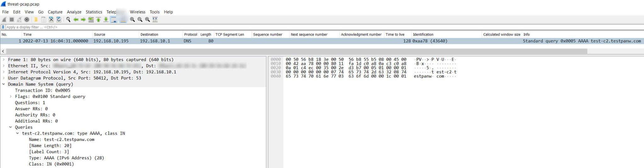Start capturing packets with shark fin icon
644x168 pixels.
(x=4, y=20)
